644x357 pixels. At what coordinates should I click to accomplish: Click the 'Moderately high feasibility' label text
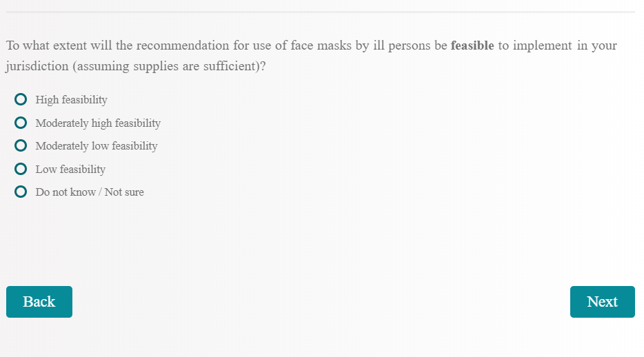(98, 123)
